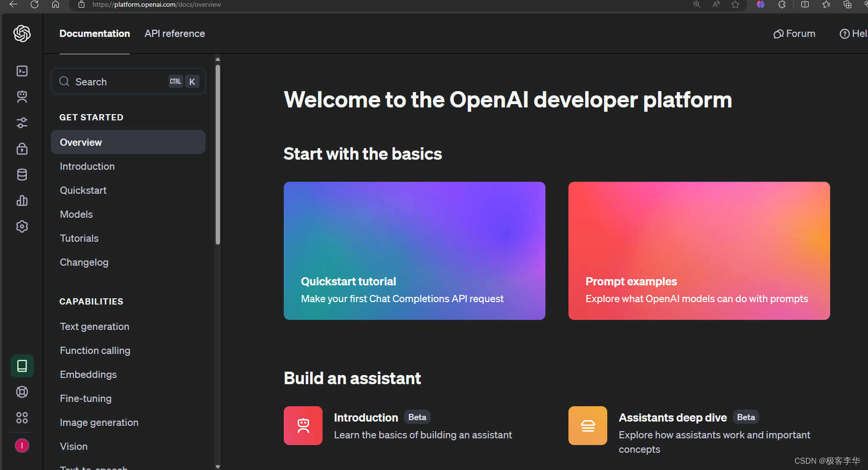The image size is (868, 470).
Task: Open the Forum link
Action: pyautogui.click(x=794, y=34)
